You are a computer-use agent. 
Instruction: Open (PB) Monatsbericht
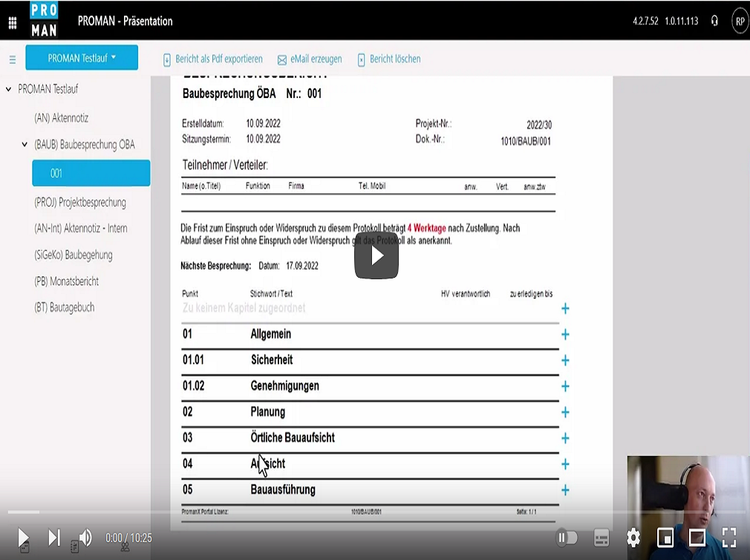67,281
